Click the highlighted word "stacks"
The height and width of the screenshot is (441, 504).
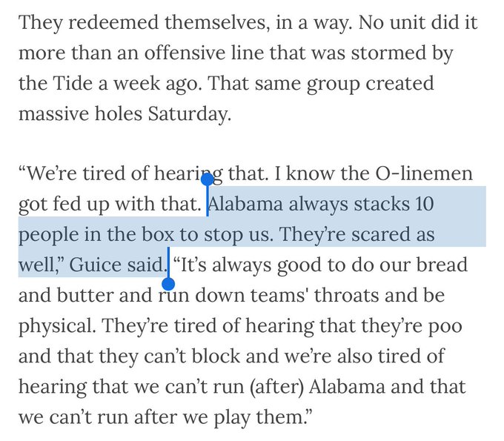382,203
